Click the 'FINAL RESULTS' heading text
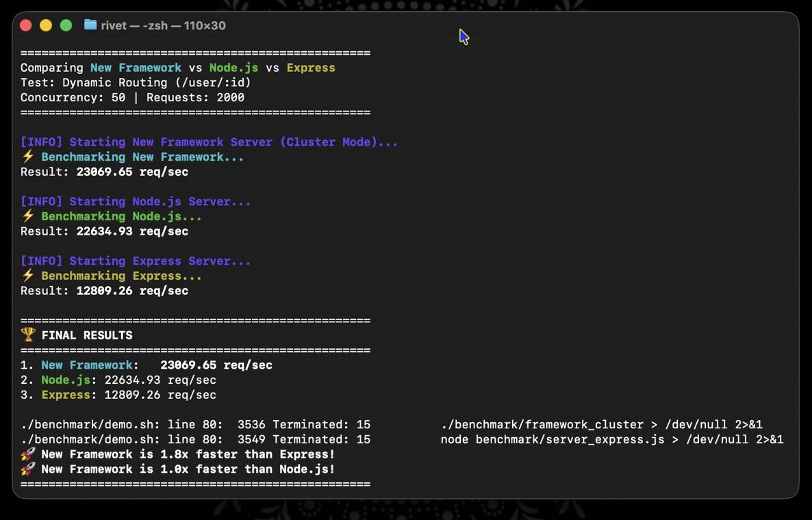Viewport: 812px width, 520px height. point(87,335)
